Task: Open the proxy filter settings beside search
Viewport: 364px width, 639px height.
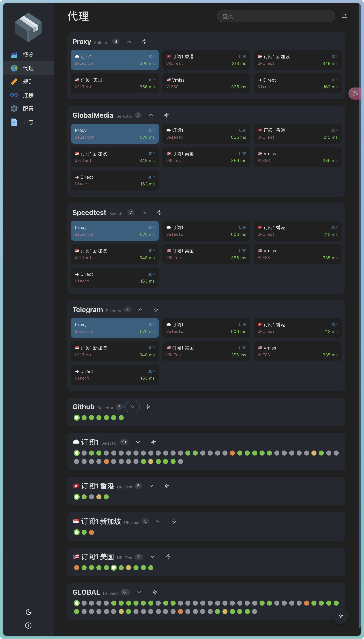Action: coord(345,16)
